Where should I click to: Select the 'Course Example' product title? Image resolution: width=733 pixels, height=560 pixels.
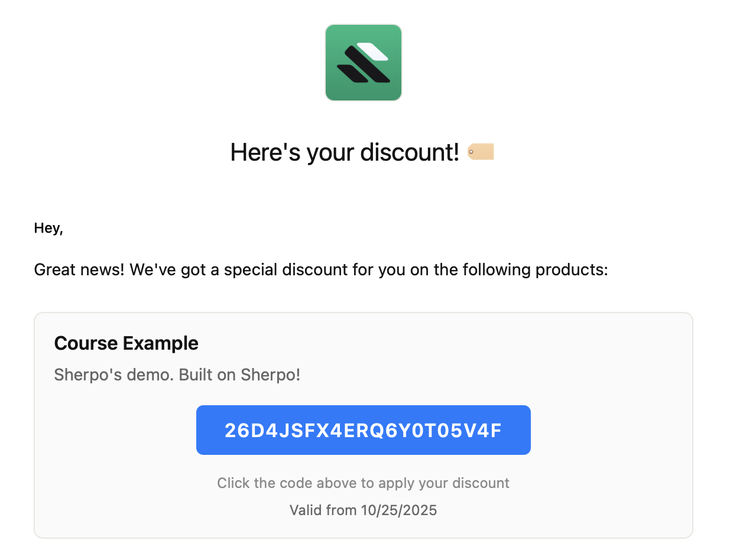click(126, 343)
